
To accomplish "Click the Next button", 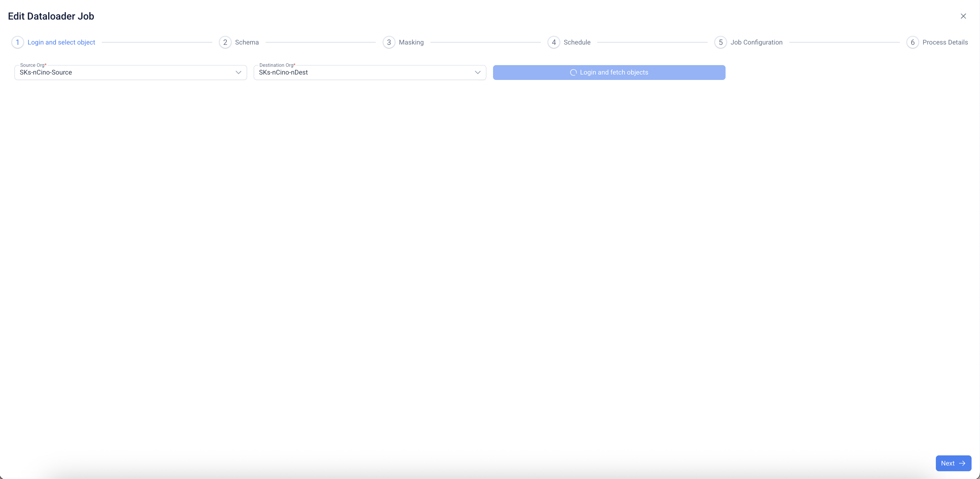I will coord(953,463).
